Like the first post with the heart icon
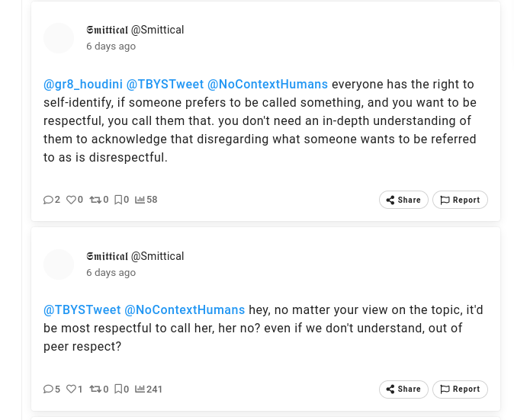Image resolution: width=514 pixels, height=420 pixels. (71, 200)
